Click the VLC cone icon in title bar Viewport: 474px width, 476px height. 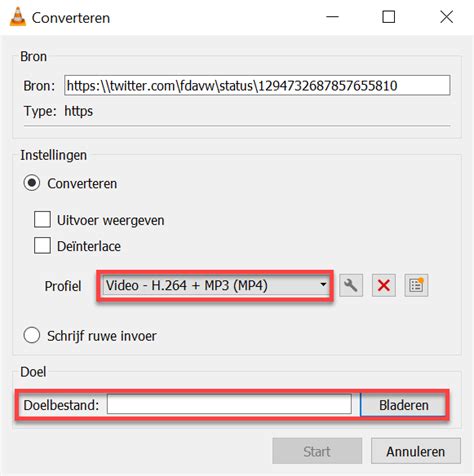pos(18,17)
